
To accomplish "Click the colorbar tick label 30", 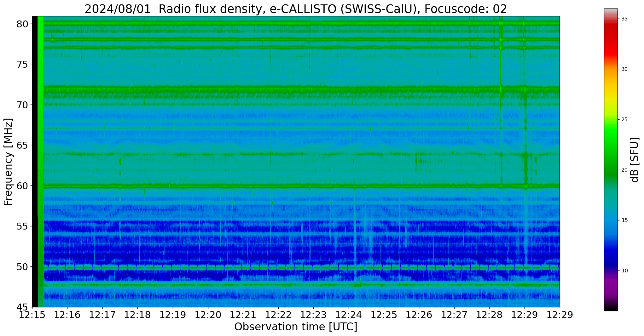I will (x=624, y=69).
